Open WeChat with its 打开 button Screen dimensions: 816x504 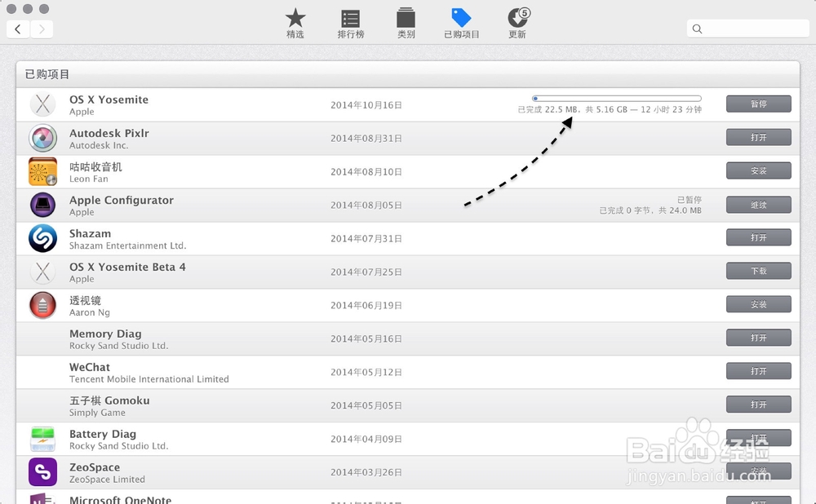[x=758, y=371]
